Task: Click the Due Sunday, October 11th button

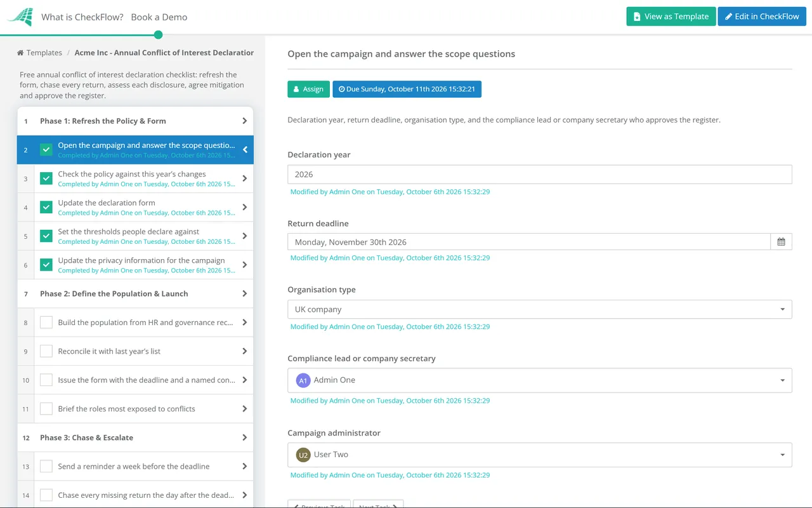Action: 407,89
